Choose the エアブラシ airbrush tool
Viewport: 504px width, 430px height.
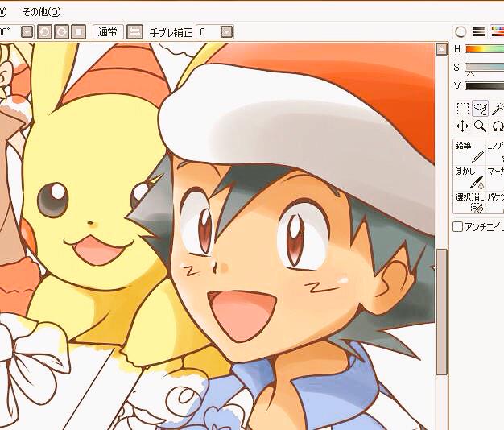(x=495, y=152)
